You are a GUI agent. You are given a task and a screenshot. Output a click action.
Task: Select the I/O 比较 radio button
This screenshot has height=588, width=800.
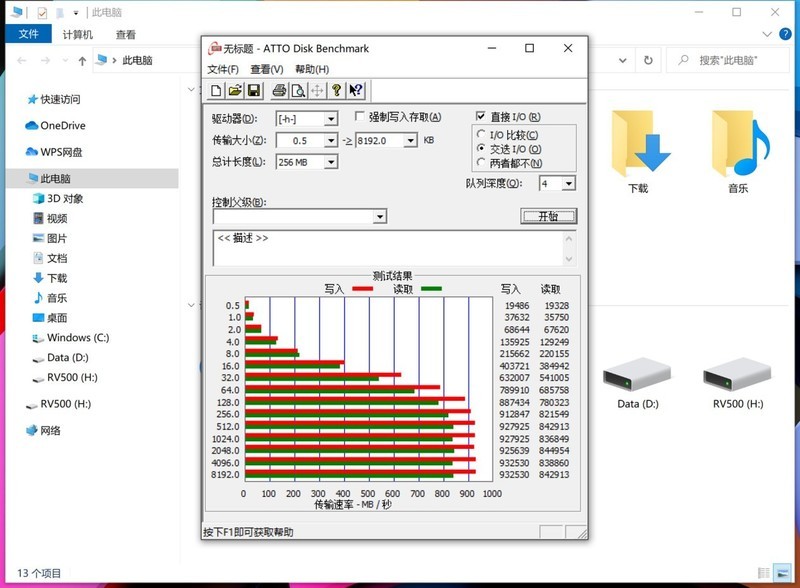[x=482, y=134]
